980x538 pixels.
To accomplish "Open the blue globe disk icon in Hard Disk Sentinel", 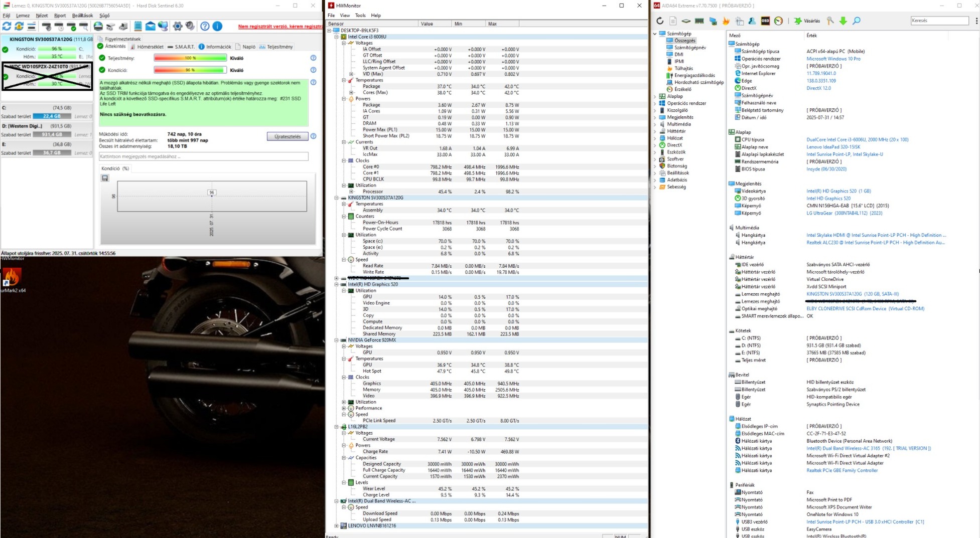I will coord(98,26).
